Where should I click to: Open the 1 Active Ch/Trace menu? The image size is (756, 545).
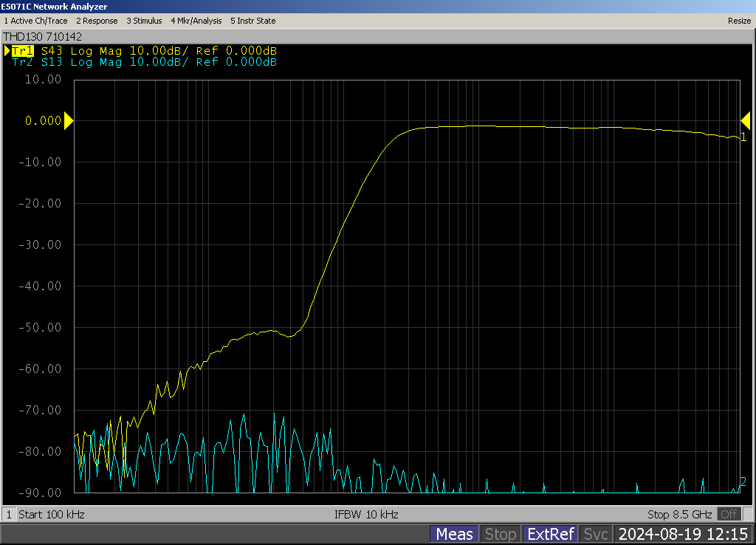[36, 21]
